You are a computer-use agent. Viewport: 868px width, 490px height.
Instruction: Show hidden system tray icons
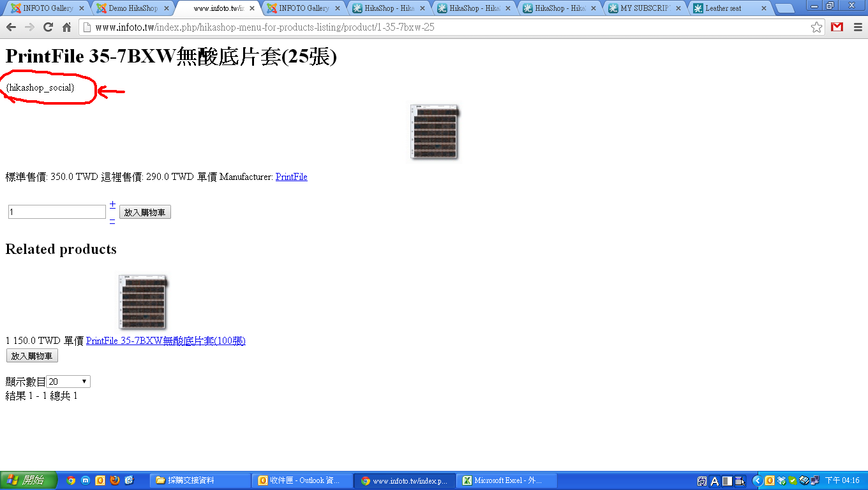pyautogui.click(x=758, y=480)
